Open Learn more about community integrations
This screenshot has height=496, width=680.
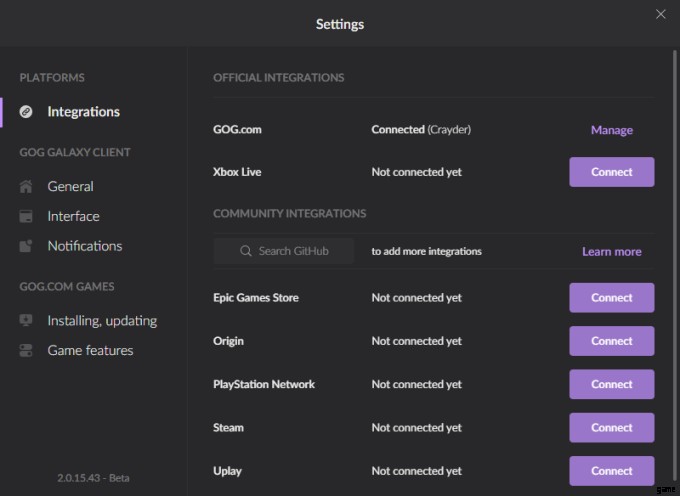point(611,252)
